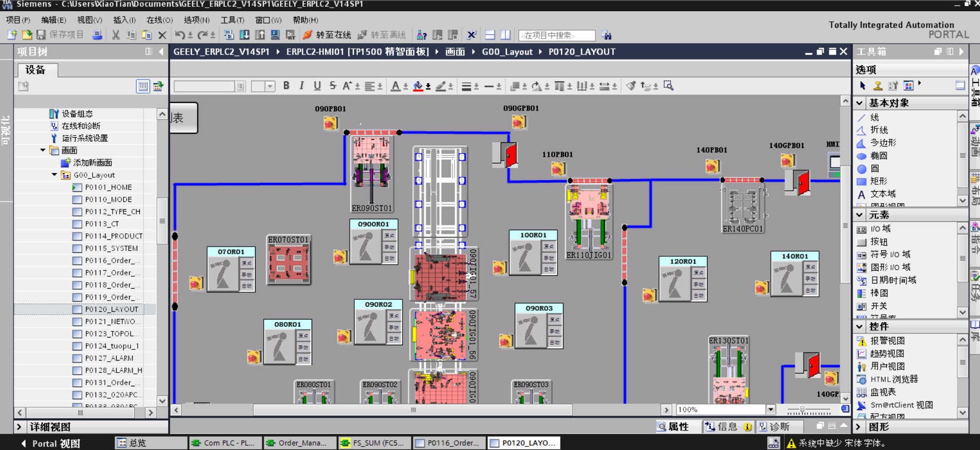This screenshot has width=980, height=450.
Task: Click the search binoculars icon
Action: [x=607, y=35]
